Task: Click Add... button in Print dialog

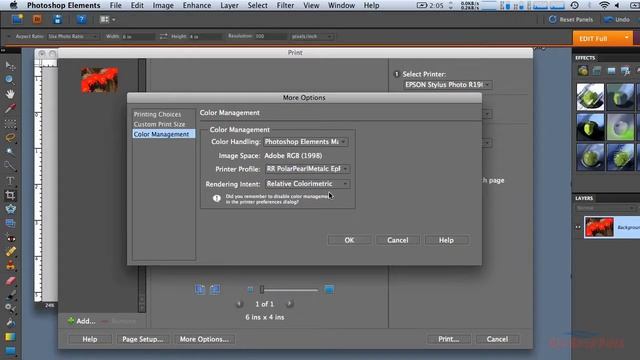Action: click(81, 321)
